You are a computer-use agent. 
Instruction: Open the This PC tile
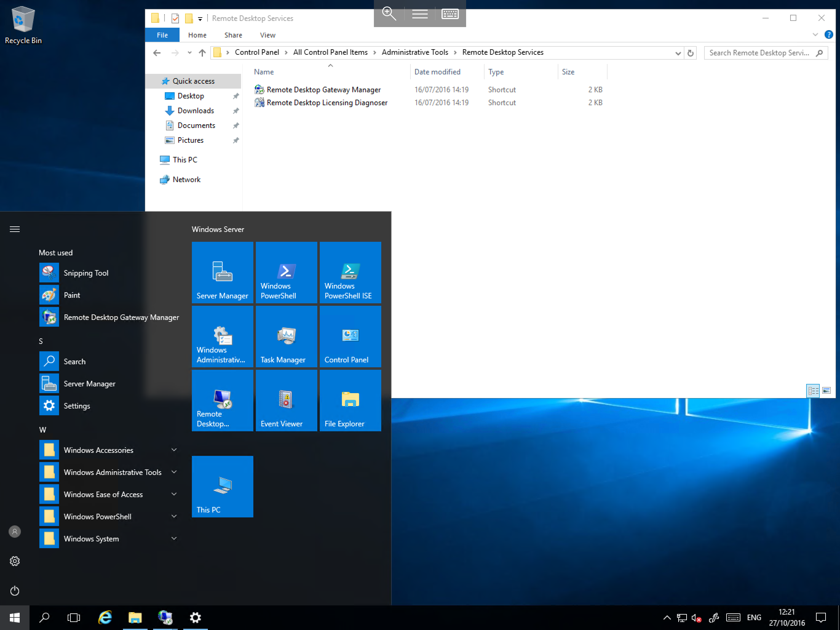tap(222, 486)
